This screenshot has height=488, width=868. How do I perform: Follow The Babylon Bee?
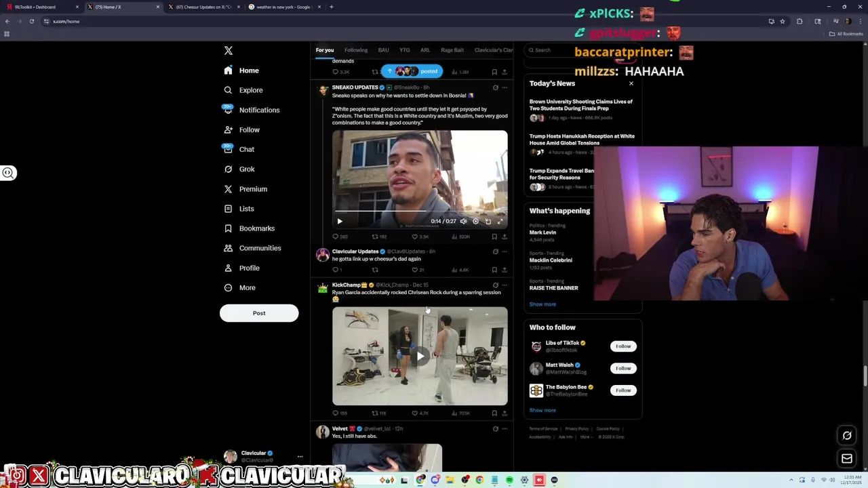623,390
